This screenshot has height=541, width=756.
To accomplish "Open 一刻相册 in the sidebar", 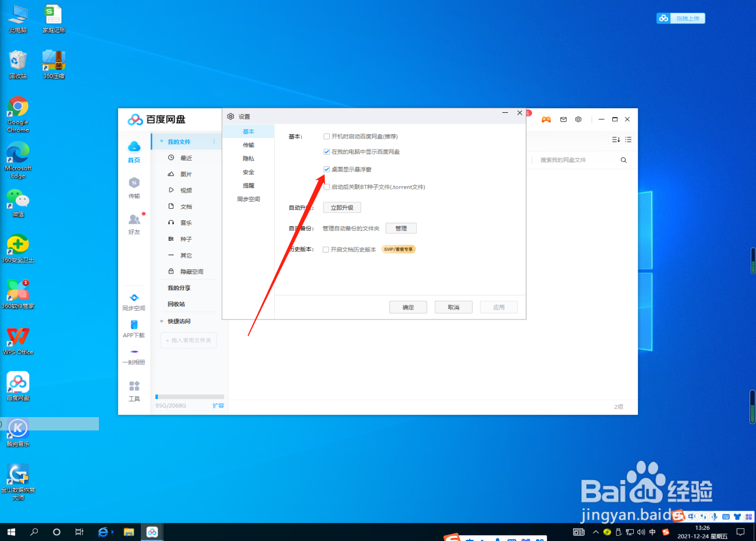I will pos(134,357).
